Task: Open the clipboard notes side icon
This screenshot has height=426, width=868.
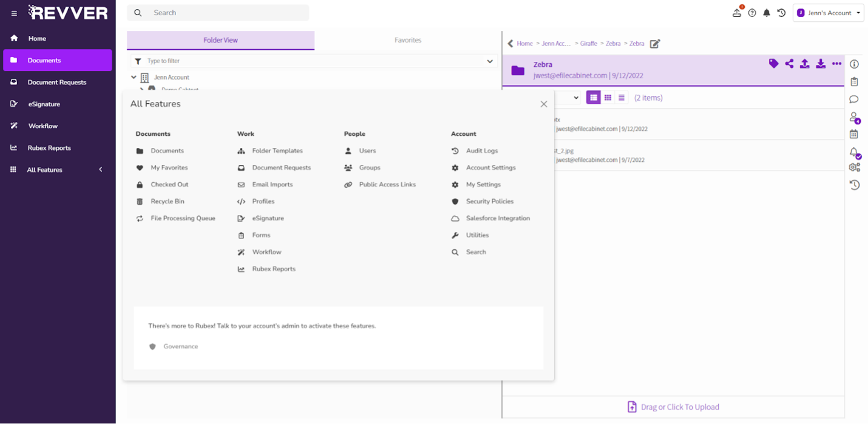Action: [854, 81]
